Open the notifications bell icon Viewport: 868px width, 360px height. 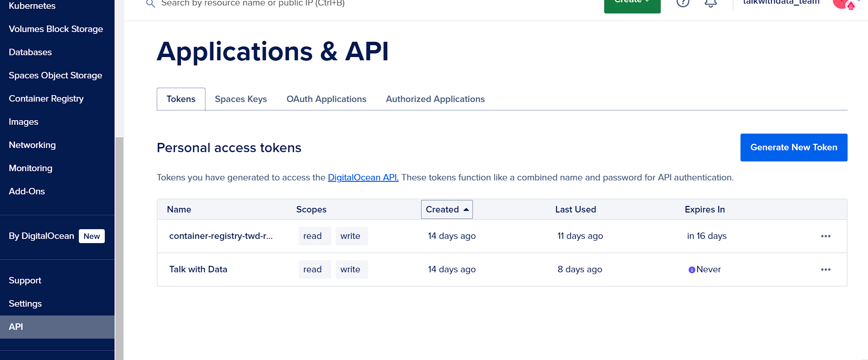711,3
